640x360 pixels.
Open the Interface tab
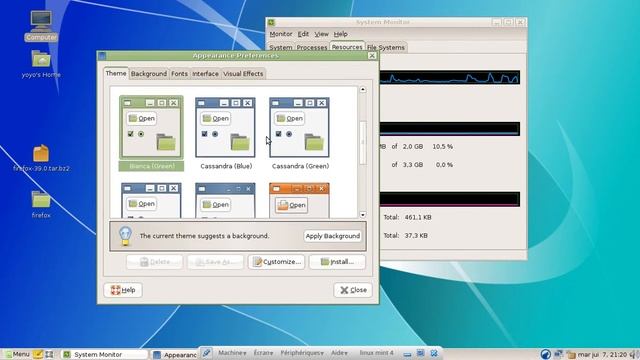click(205, 74)
